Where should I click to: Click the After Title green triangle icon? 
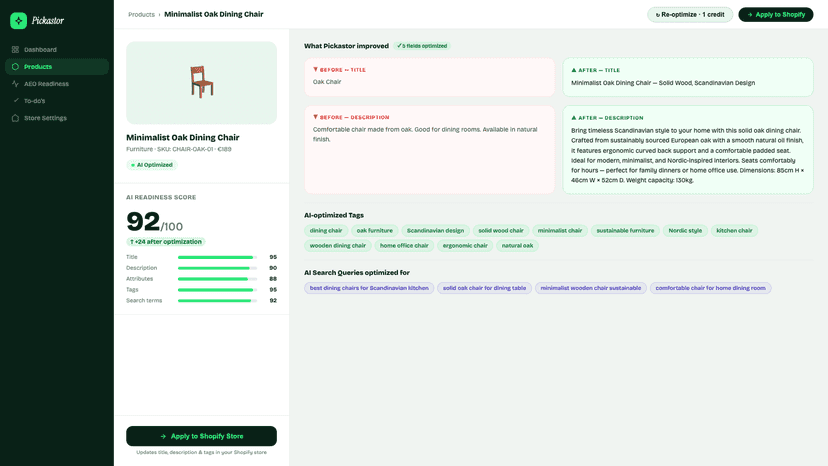pos(573,70)
